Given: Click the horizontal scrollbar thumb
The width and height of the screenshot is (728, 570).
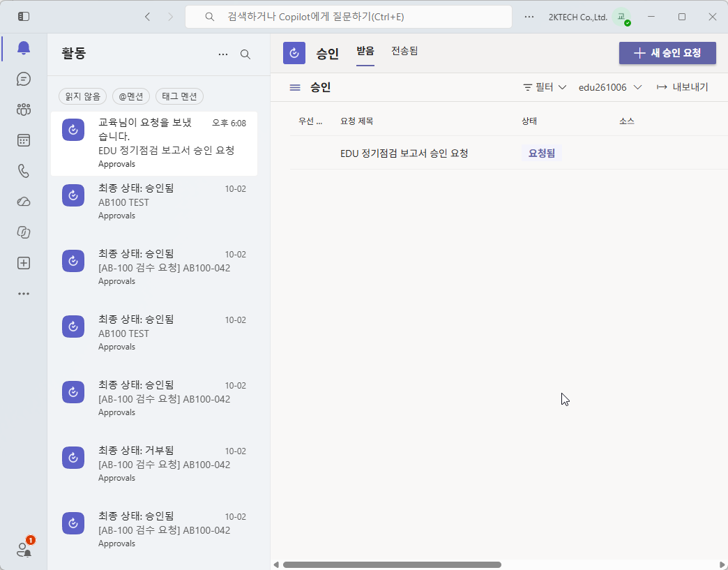Looking at the screenshot, I should point(392,565).
